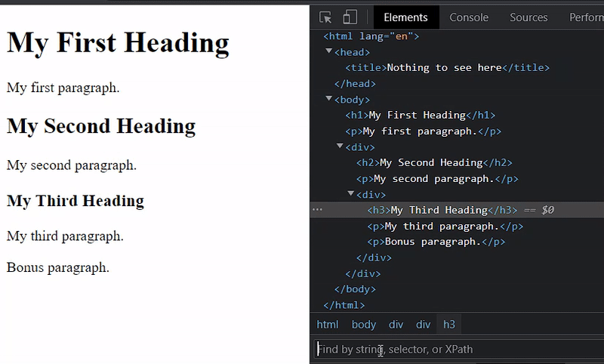Select the p My first paragraph node

click(424, 131)
